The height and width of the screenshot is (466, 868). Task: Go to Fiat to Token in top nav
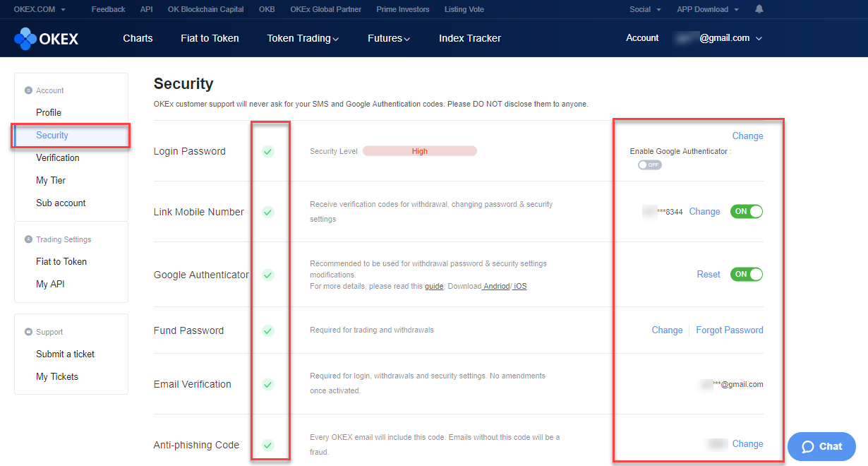210,38
